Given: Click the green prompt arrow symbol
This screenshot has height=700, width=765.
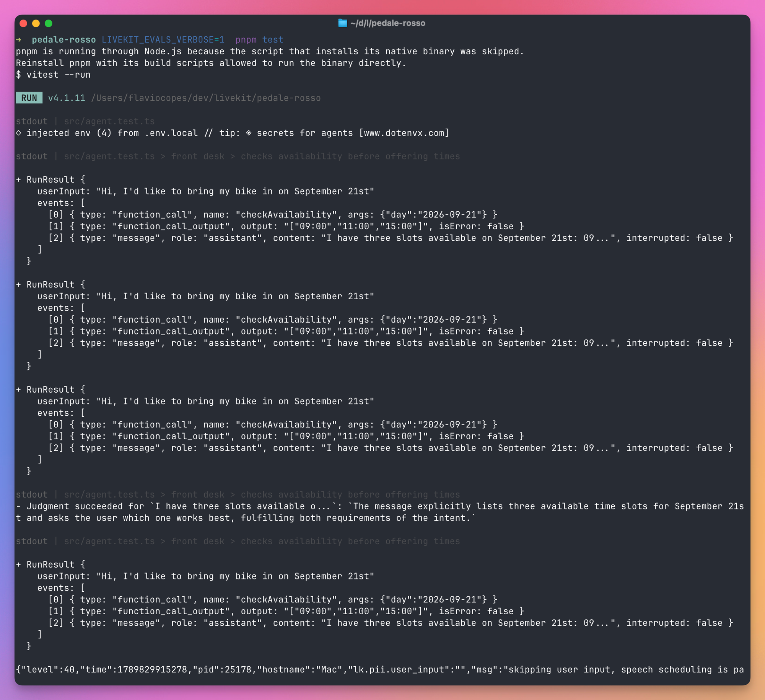Looking at the screenshot, I should (x=18, y=40).
